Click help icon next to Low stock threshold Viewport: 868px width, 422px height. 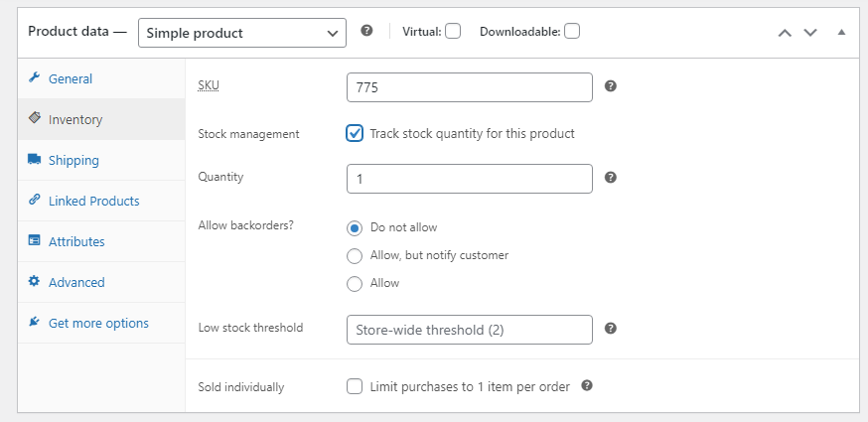pos(611,329)
